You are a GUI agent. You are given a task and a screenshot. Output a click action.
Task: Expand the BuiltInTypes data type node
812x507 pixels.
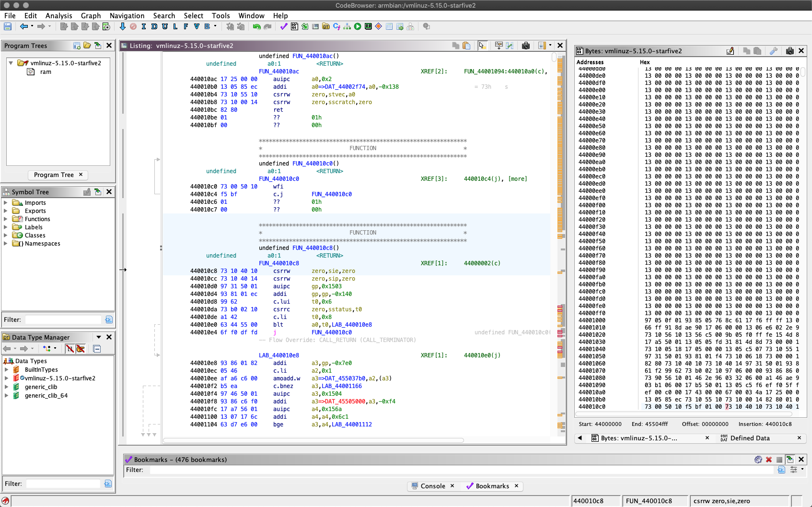pyautogui.click(x=6, y=370)
